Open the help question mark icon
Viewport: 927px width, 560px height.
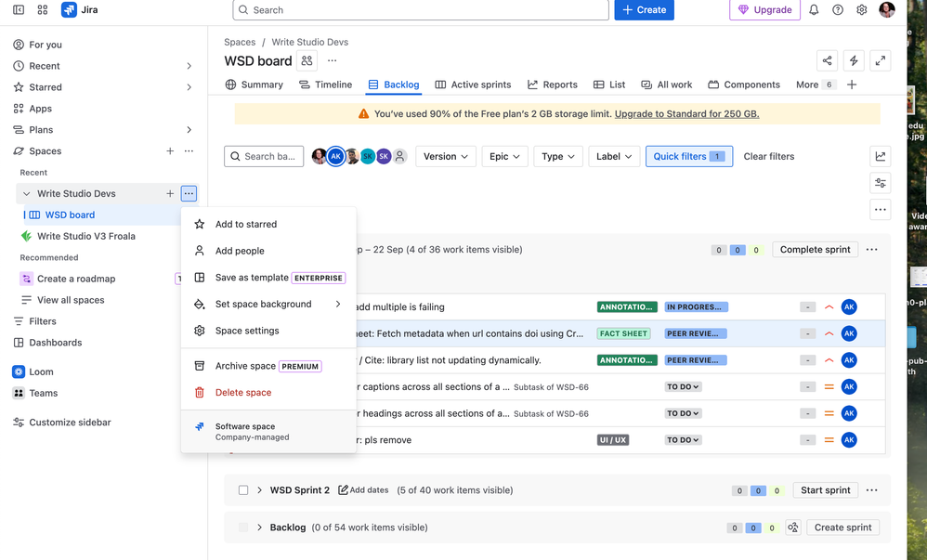coord(838,10)
